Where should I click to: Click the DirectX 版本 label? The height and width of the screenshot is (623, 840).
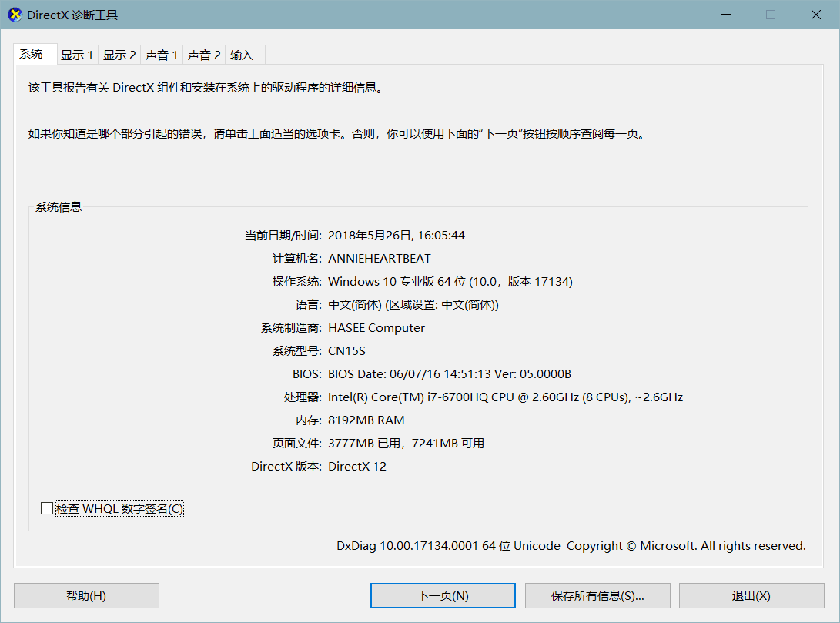pyautogui.click(x=286, y=466)
